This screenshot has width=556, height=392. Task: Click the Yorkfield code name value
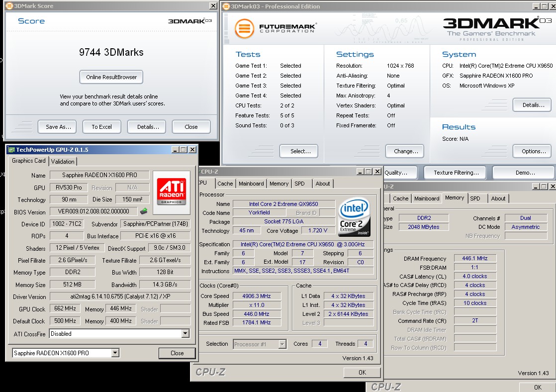(259, 212)
